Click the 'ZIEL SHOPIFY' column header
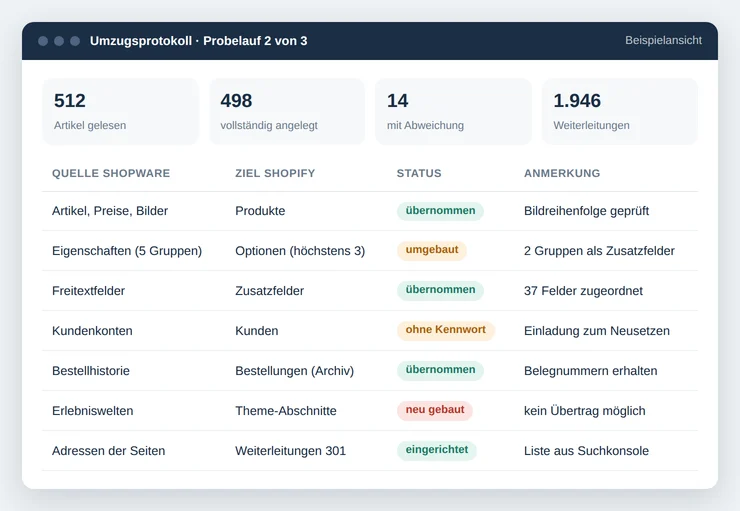 tap(275, 173)
